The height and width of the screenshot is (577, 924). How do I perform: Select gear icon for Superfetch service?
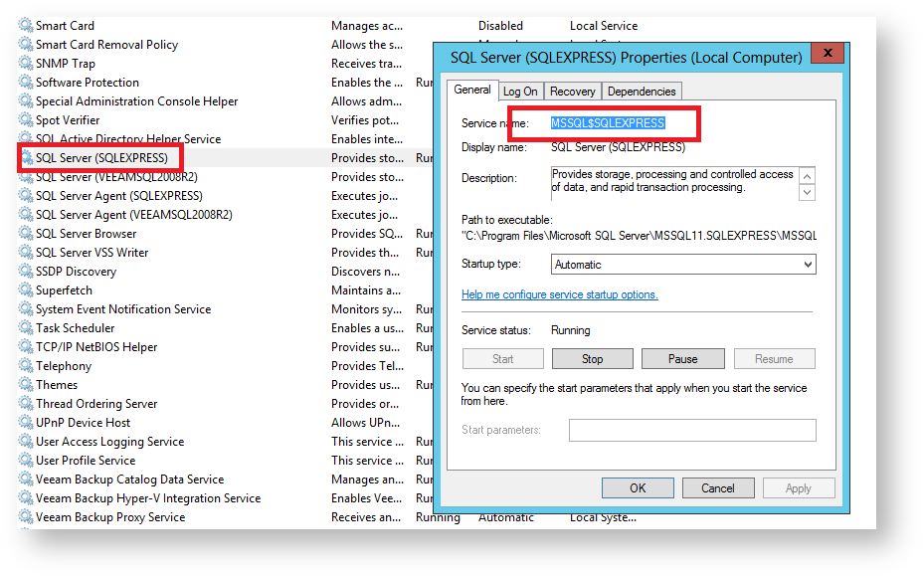[x=26, y=290]
